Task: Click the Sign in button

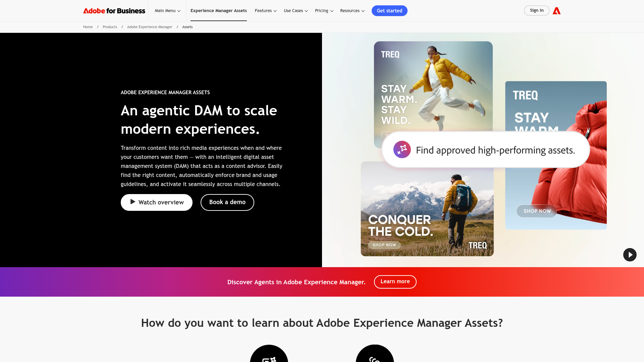Action: 537,10
